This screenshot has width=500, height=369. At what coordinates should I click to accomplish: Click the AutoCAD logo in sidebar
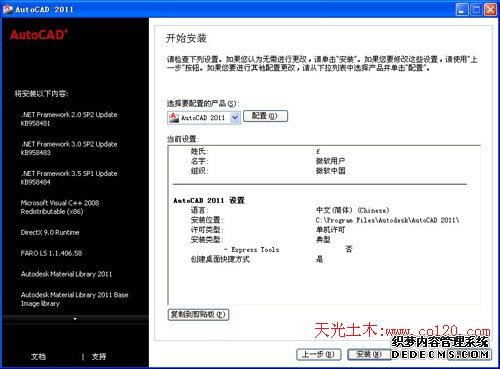(38, 35)
